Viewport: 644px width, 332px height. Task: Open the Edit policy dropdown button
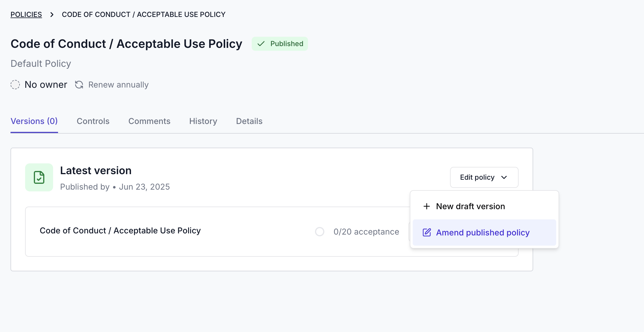coord(484,177)
